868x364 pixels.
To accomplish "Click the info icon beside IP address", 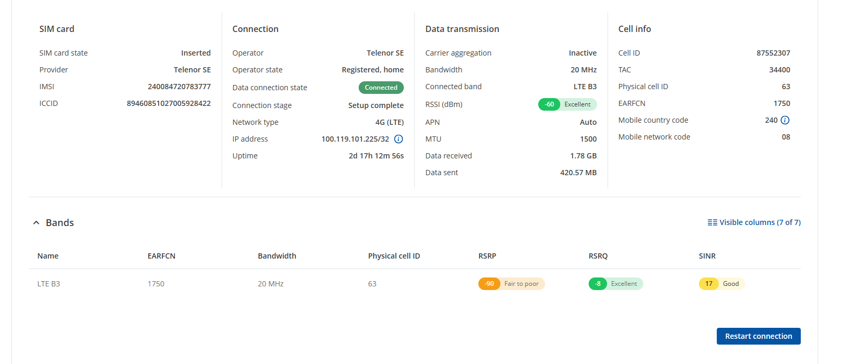I will [x=399, y=139].
